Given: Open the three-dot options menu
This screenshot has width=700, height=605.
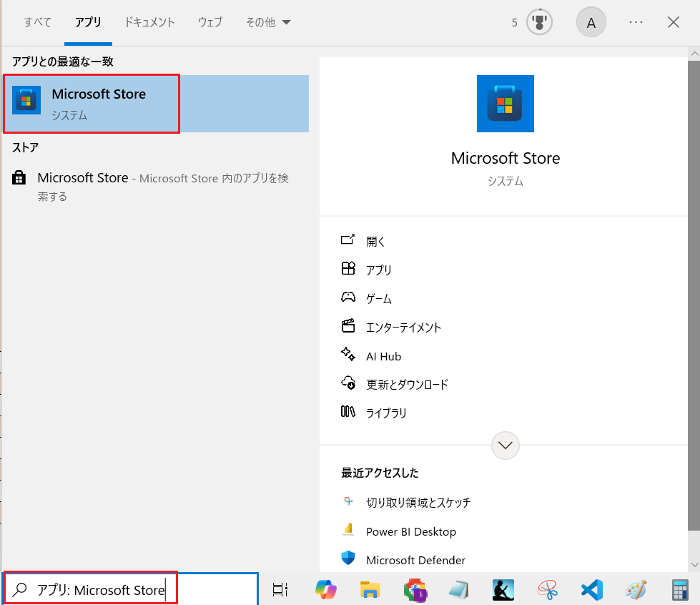Looking at the screenshot, I should [x=636, y=22].
